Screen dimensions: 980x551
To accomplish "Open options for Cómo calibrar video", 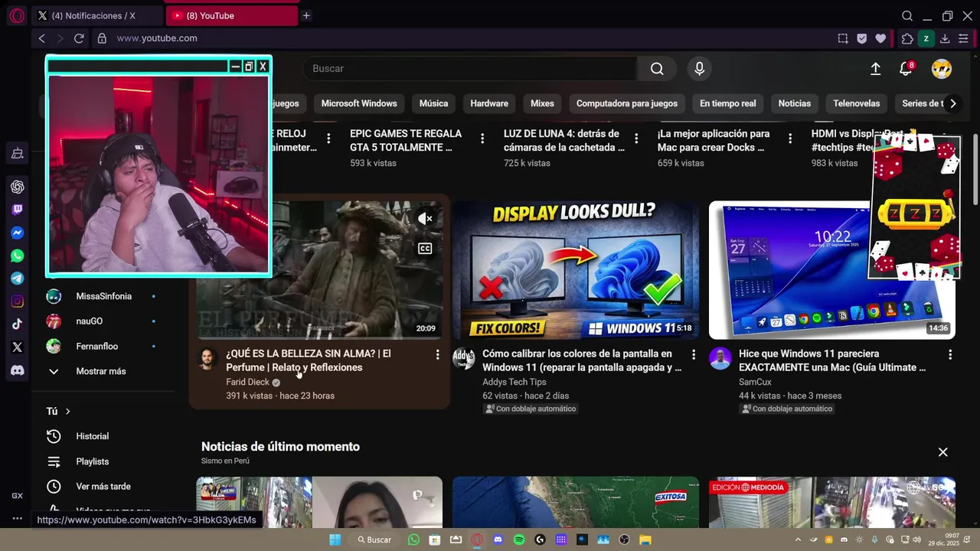I will (x=694, y=354).
